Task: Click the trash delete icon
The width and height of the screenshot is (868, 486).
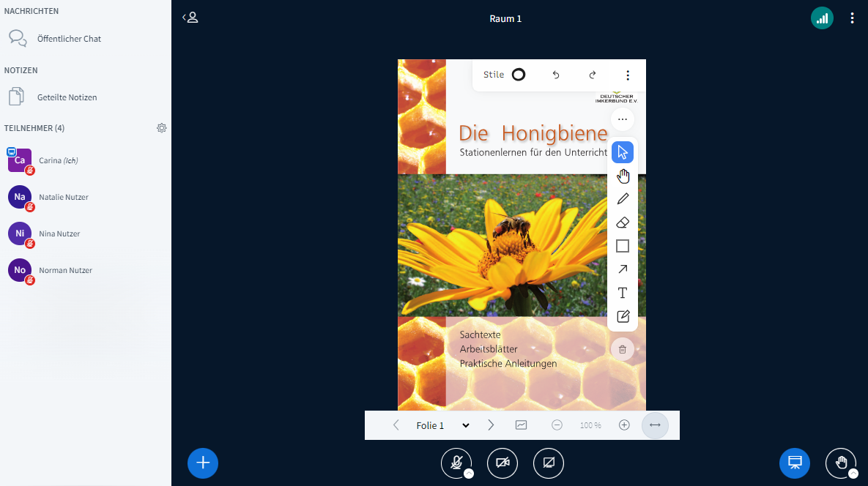Action: click(x=623, y=349)
